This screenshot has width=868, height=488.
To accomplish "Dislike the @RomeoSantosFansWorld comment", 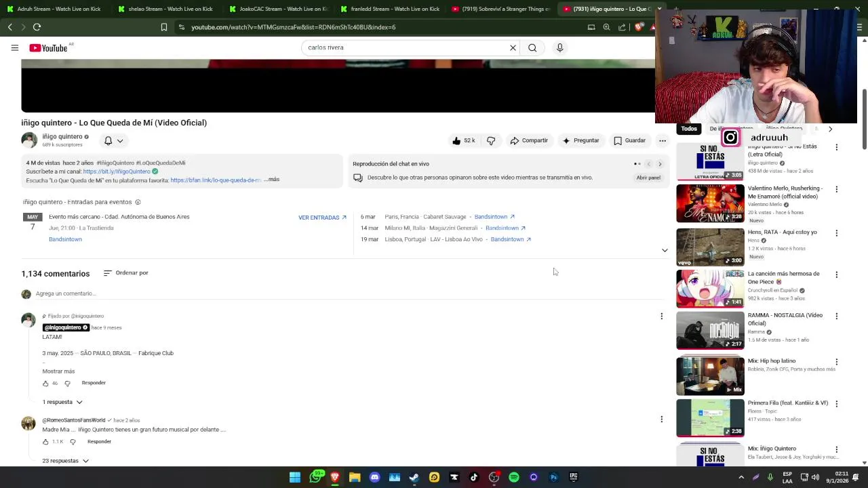I will click(73, 442).
